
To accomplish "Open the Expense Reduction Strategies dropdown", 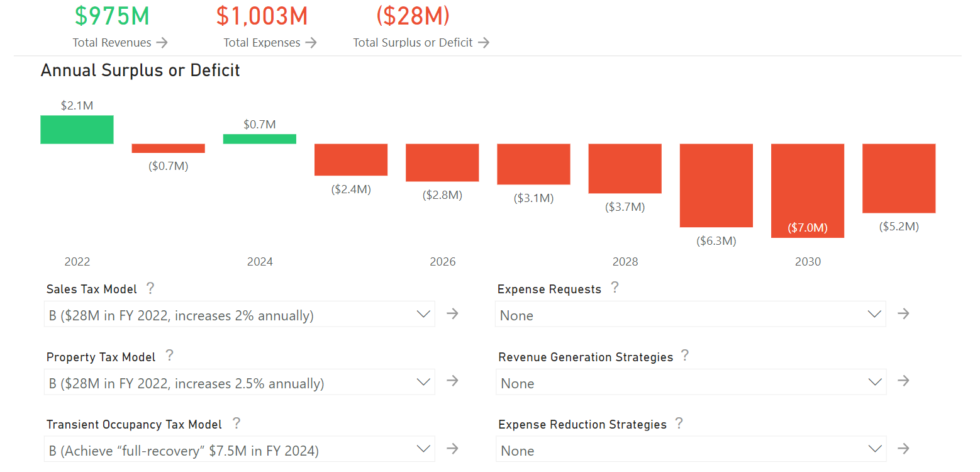I will click(x=691, y=449).
